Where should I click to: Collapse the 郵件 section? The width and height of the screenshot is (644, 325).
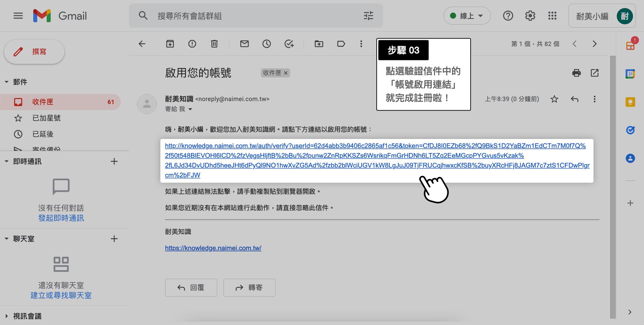pos(6,82)
